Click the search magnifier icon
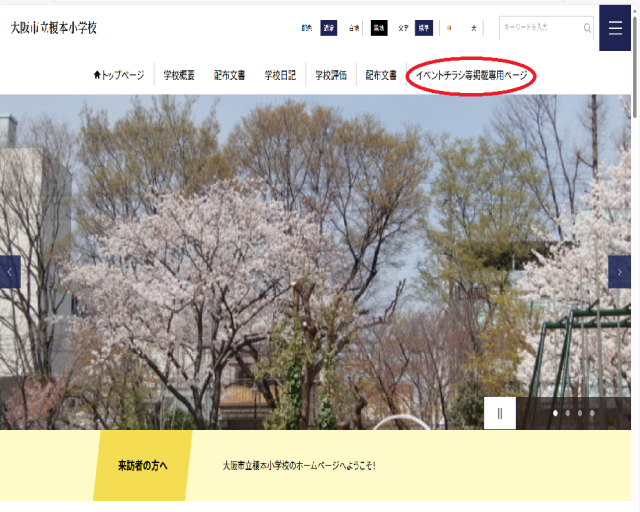Viewport: 640px width, 512px height. tap(586, 28)
